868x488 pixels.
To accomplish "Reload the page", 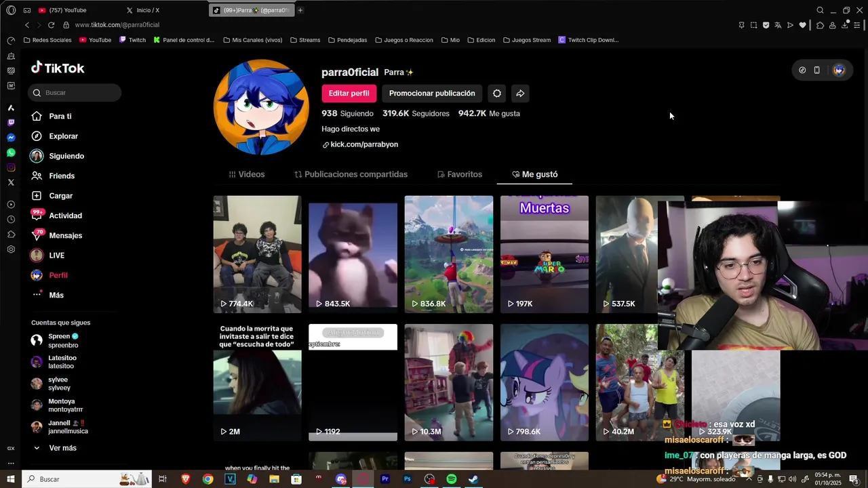I will (51, 25).
